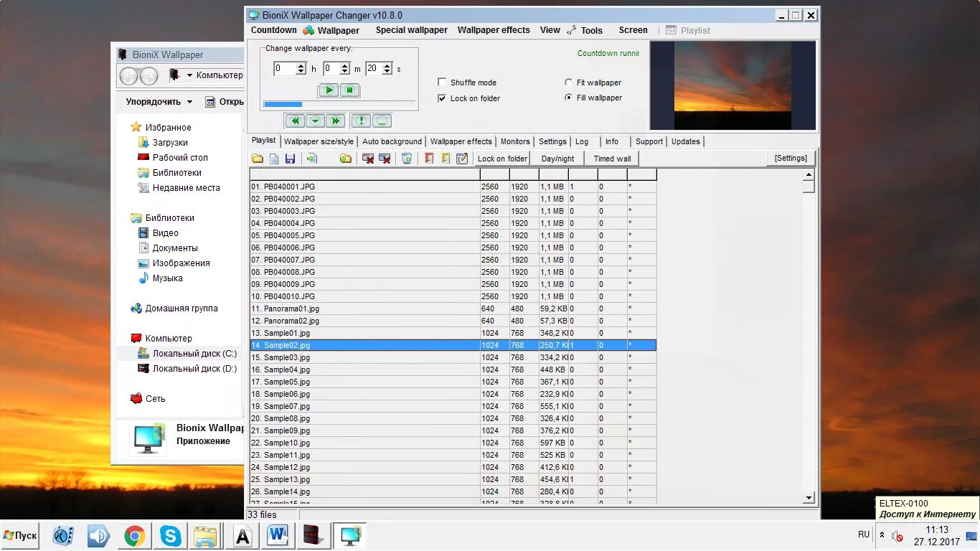The width and height of the screenshot is (980, 551).
Task: Click the first remove-item red X icon
Action: [x=368, y=159]
